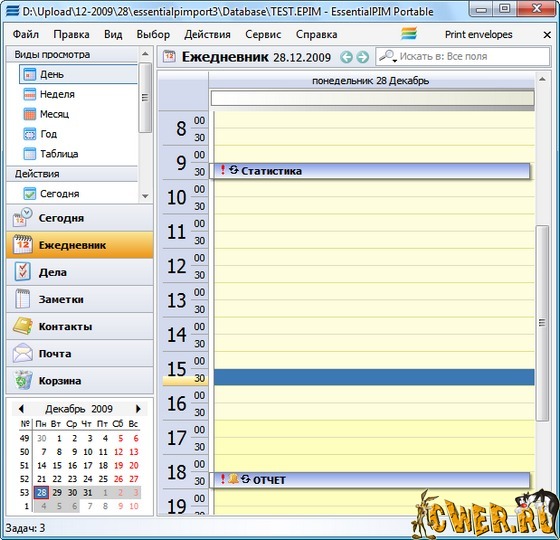The width and height of the screenshot is (560, 540).
Task: Click the EssentialPIM colored stripes logo
Action: [x=409, y=34]
